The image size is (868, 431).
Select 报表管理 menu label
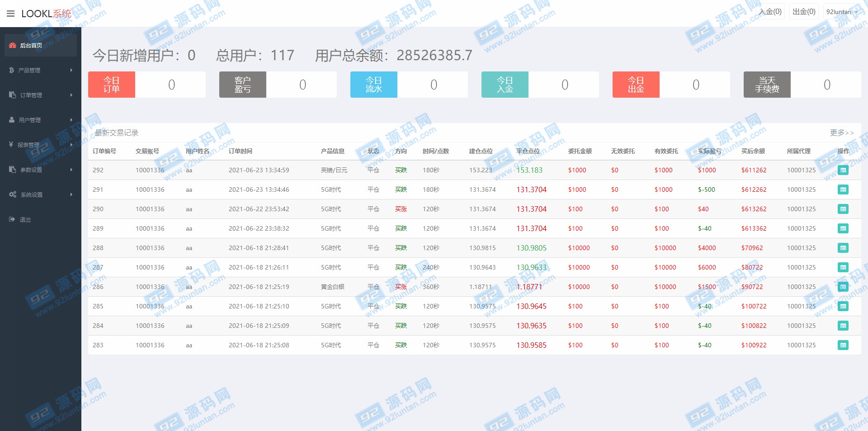tap(28, 145)
